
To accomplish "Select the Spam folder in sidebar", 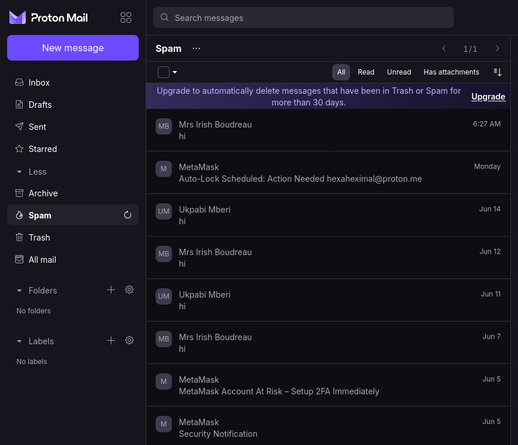I will pyautogui.click(x=73, y=215).
